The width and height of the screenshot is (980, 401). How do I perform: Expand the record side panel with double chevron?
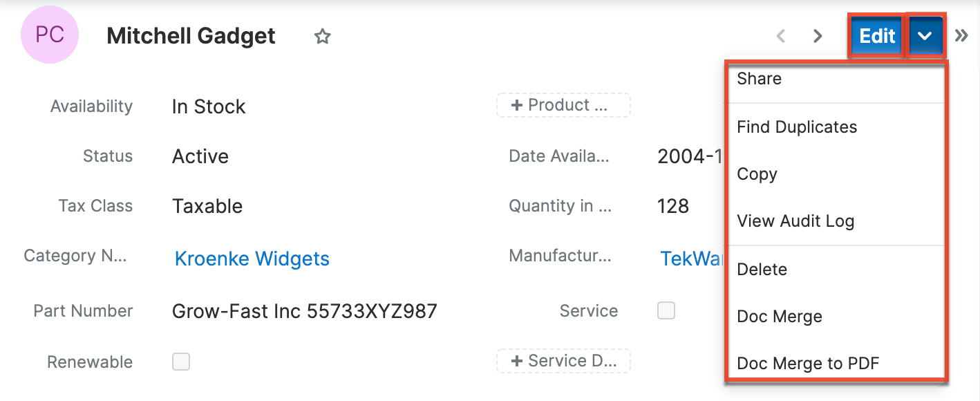[961, 34]
